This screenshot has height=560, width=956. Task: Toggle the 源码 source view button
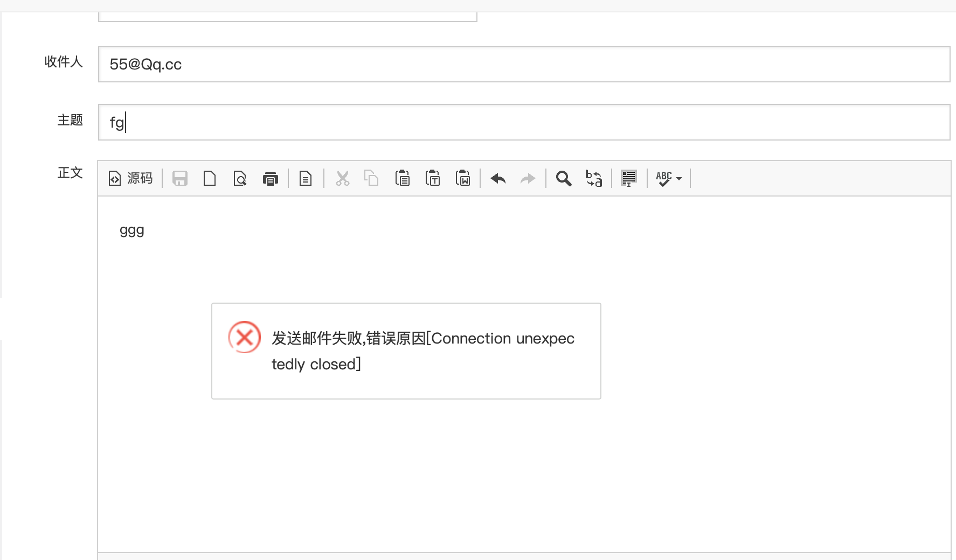131,178
